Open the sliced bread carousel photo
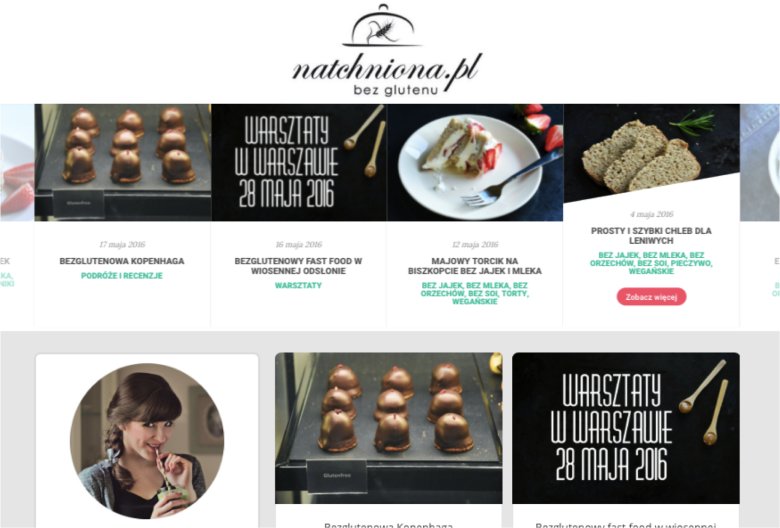780x528 pixels. [652, 153]
